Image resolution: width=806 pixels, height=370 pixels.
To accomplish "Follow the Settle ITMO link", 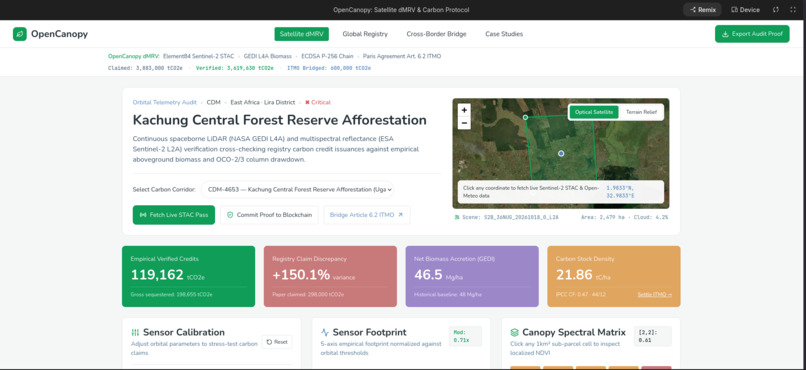I will 655,294.
